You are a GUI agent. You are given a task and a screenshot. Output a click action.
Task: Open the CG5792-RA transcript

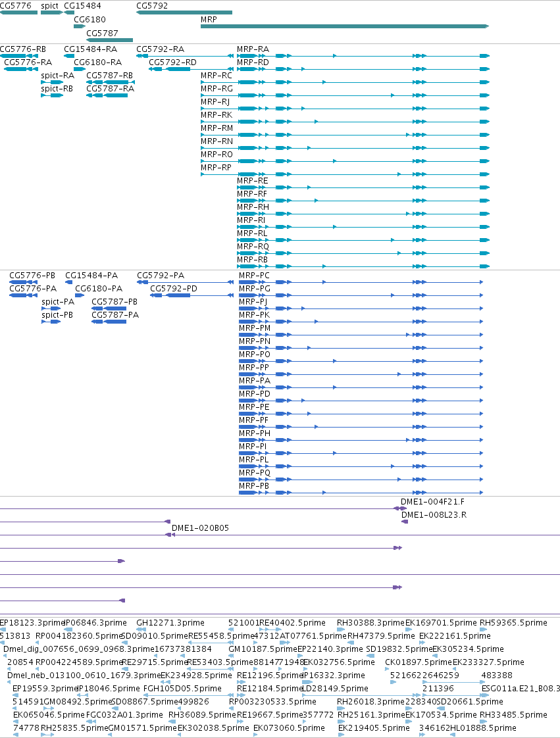[185, 56]
